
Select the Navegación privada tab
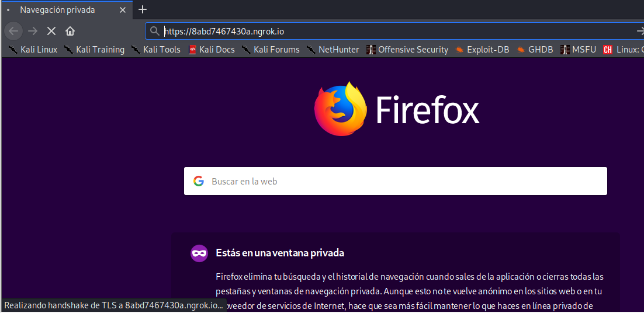[67, 10]
